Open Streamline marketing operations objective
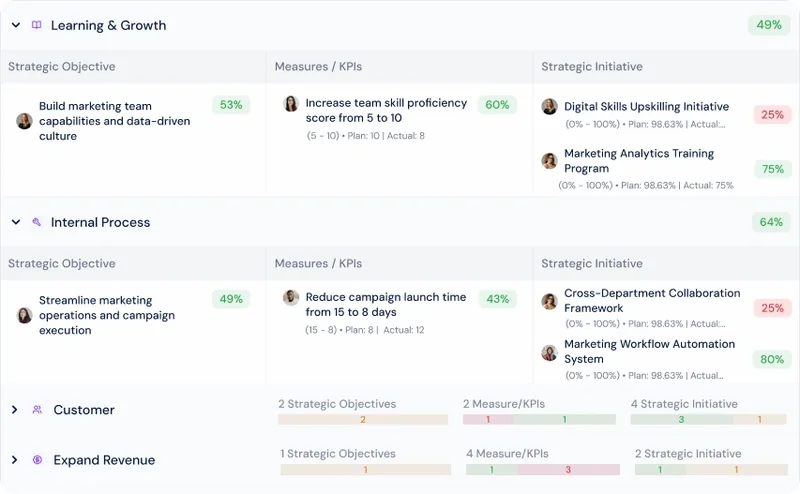 [x=107, y=315]
